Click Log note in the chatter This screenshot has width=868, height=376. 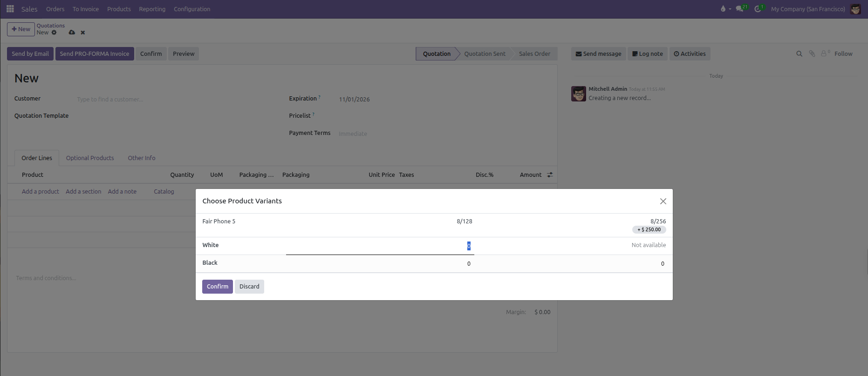tap(648, 54)
